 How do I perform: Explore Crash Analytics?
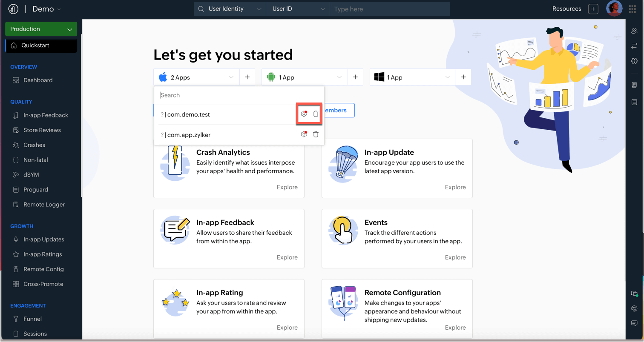pos(287,187)
